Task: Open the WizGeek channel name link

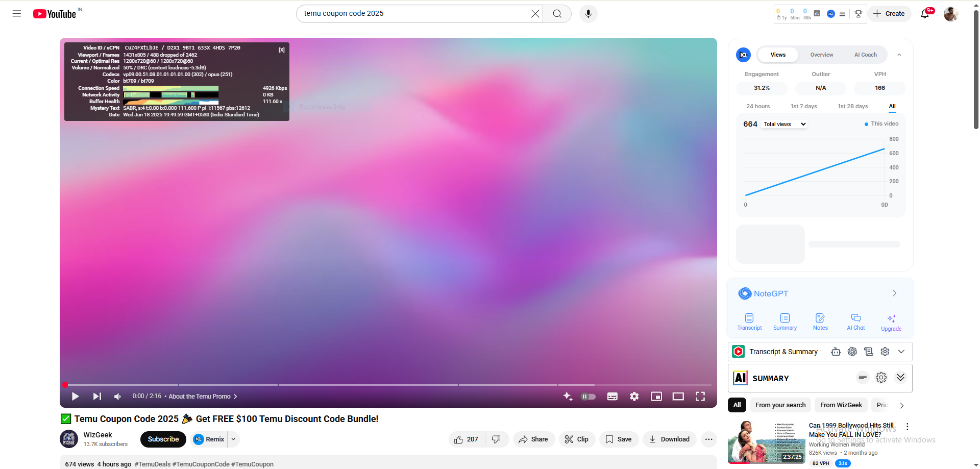Action: 98,435
